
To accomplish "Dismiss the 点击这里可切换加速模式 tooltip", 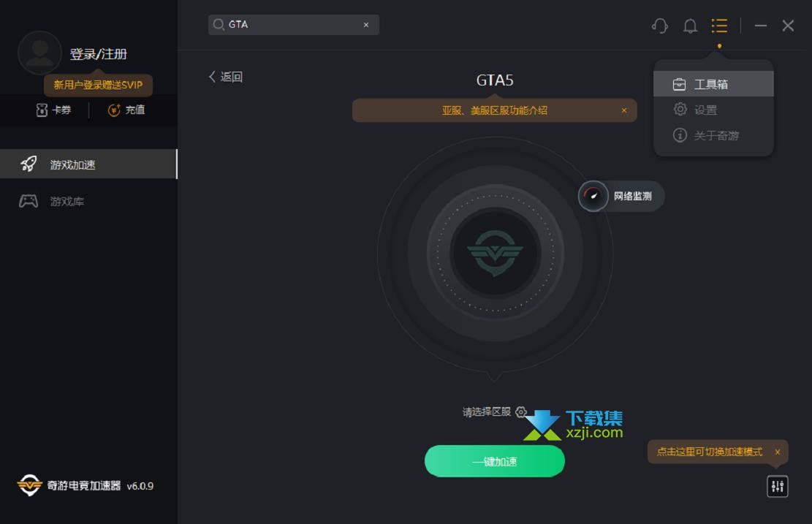I will pyautogui.click(x=778, y=452).
